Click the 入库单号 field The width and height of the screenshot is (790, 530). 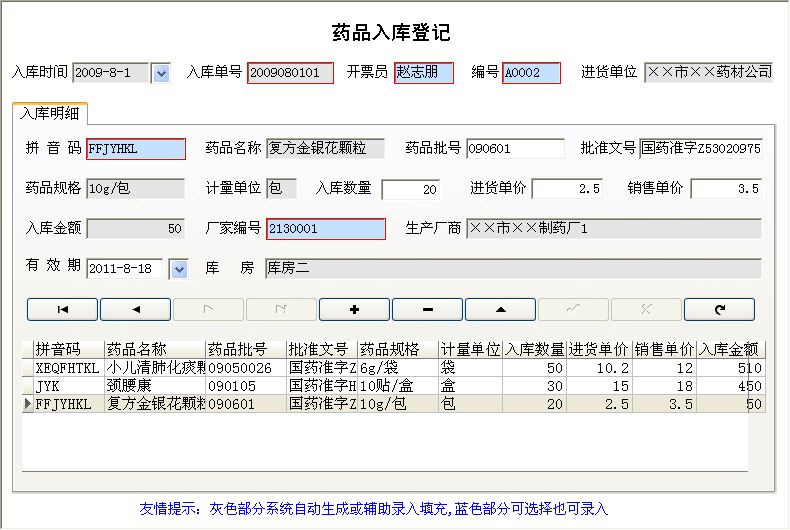(290, 73)
